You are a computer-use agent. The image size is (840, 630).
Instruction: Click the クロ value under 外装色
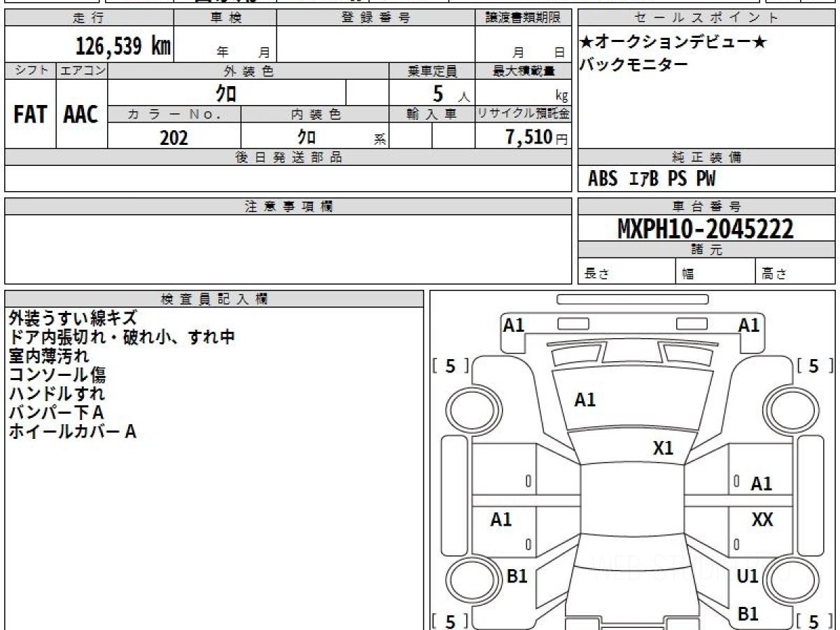pyautogui.click(x=227, y=92)
